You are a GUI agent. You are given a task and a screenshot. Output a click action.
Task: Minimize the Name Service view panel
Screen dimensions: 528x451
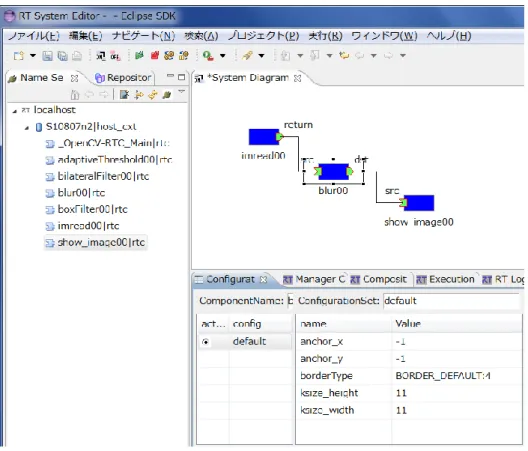(x=170, y=76)
